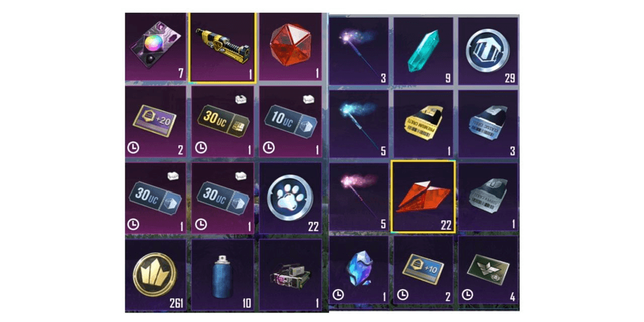The width and height of the screenshot is (644, 322).
Task: Select the gold weapon skin item
Action: click(223, 47)
